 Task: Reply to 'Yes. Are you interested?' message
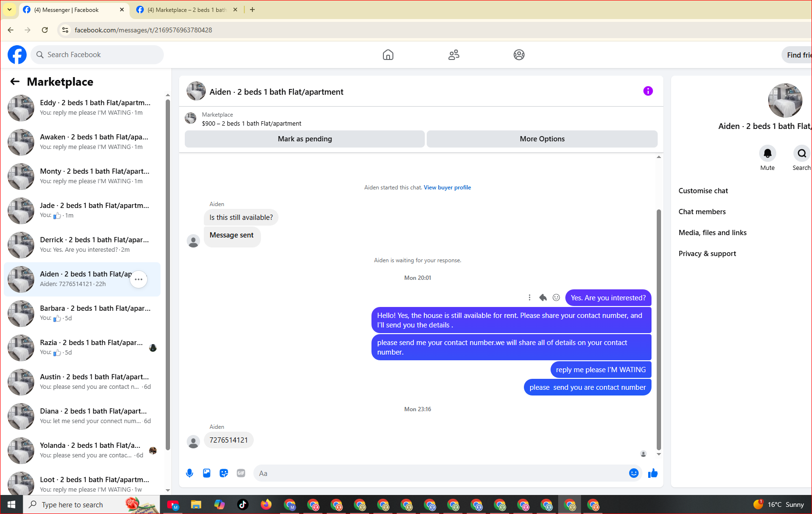[543, 297]
